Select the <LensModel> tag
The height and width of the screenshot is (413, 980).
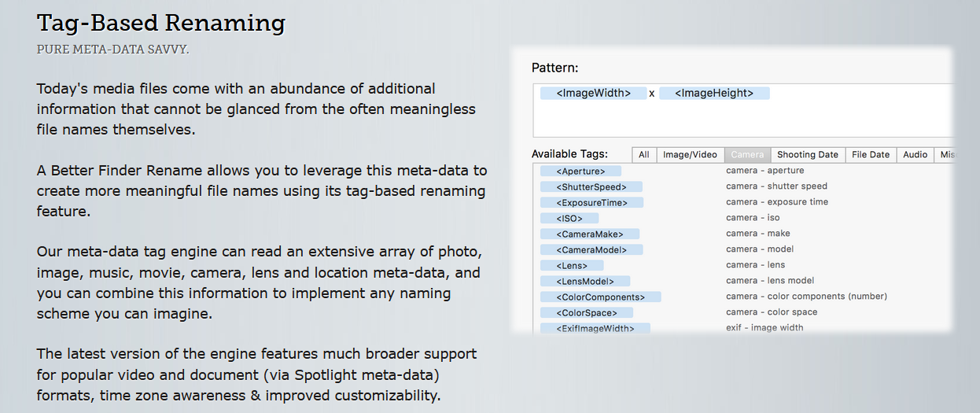tap(585, 281)
